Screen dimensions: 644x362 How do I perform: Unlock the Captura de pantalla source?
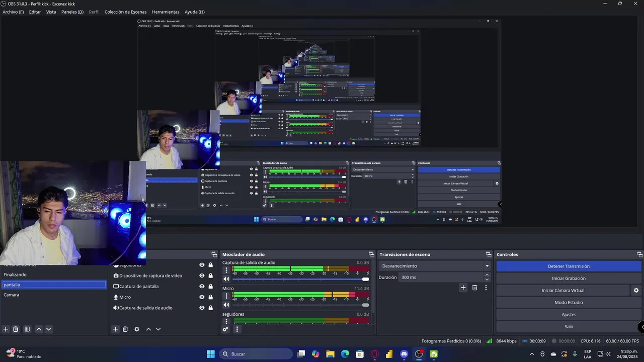210,287
